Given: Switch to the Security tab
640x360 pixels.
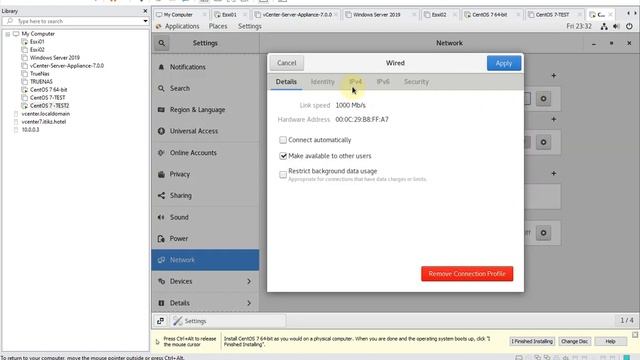Looking at the screenshot, I should pyautogui.click(x=416, y=82).
